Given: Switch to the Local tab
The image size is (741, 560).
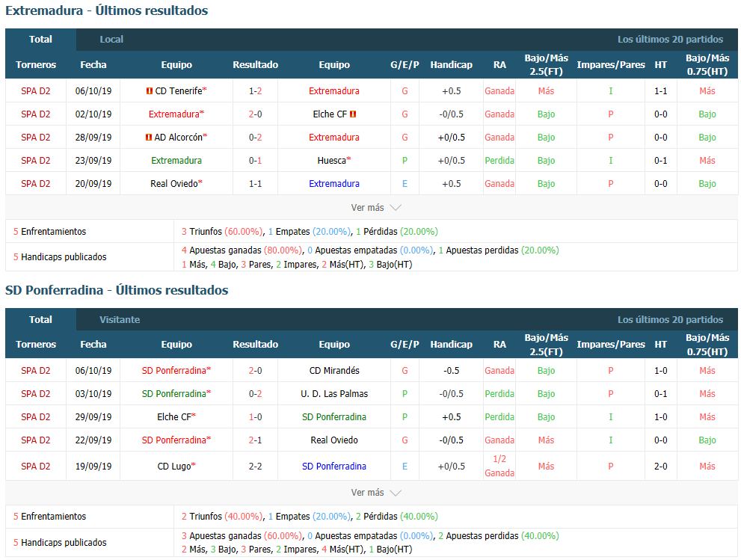Looking at the screenshot, I should 111,40.
